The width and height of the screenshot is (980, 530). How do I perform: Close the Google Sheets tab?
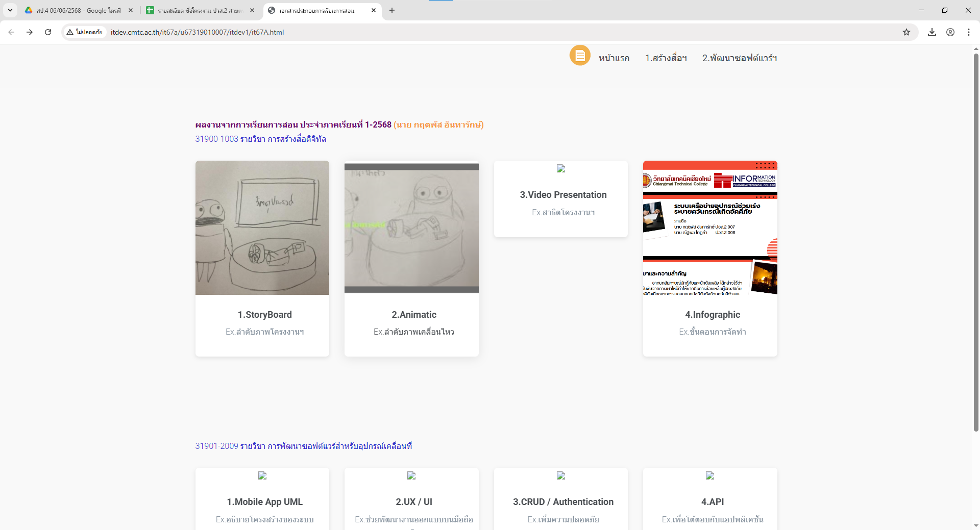[252, 10]
